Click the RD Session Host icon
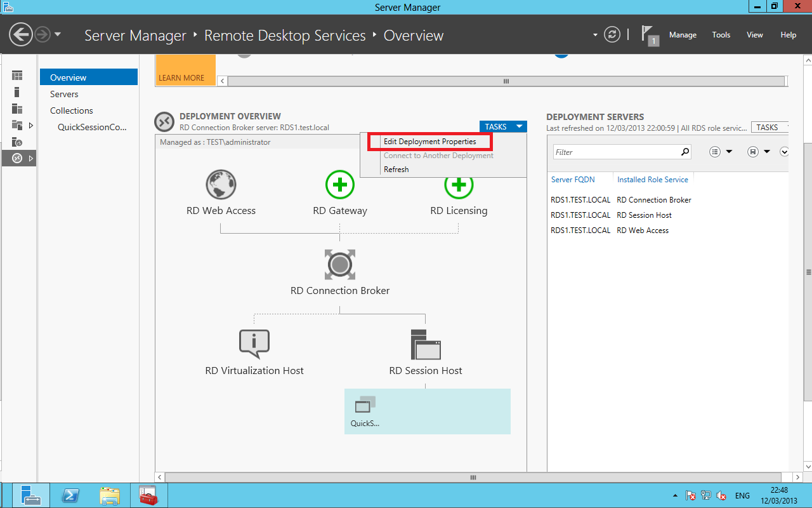Viewport: 812px width, 508px height. point(426,345)
